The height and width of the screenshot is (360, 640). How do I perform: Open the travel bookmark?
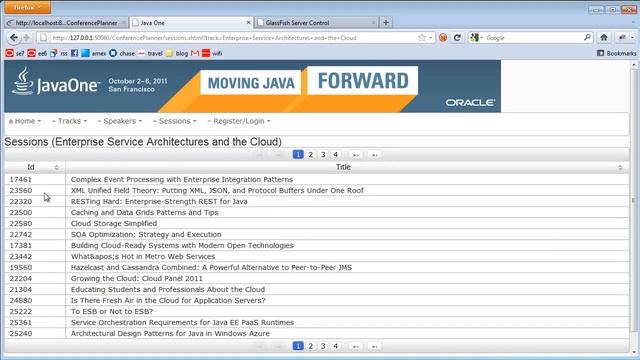pyautogui.click(x=150, y=53)
